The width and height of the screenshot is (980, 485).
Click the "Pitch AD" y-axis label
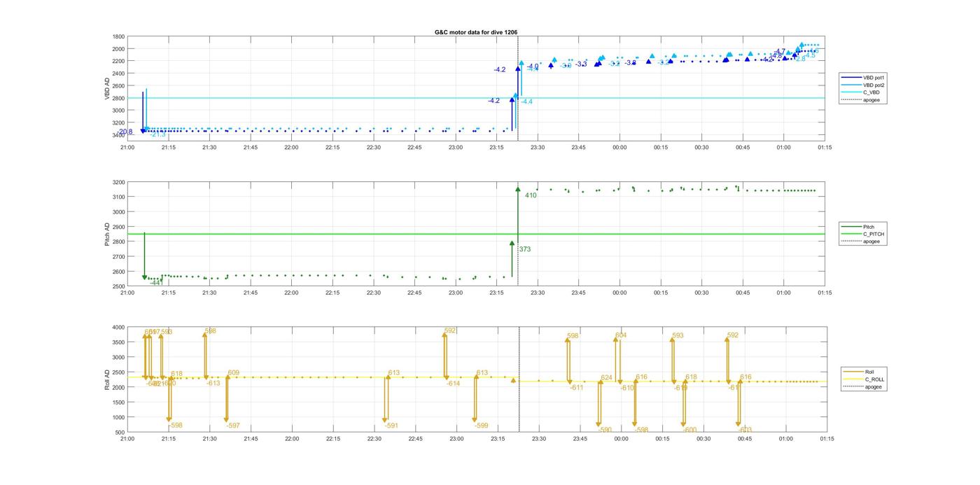pyautogui.click(x=107, y=234)
